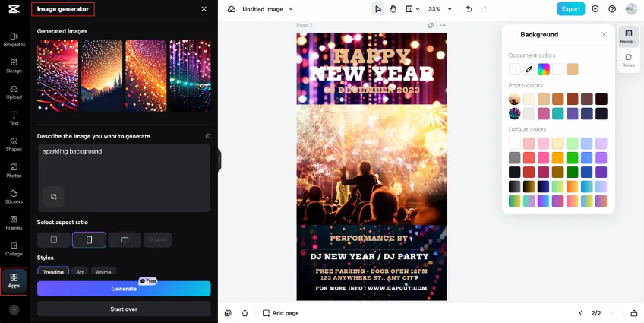Click the CapCut logo icon

click(14, 9)
